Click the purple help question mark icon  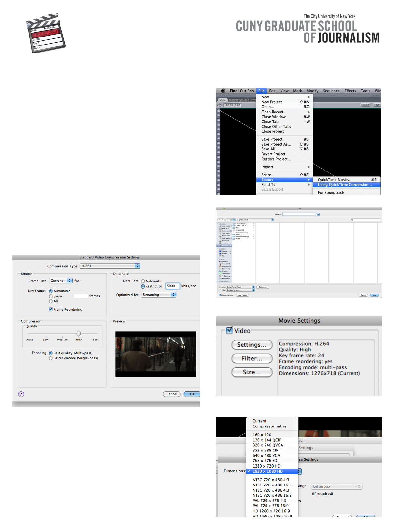tap(21, 394)
